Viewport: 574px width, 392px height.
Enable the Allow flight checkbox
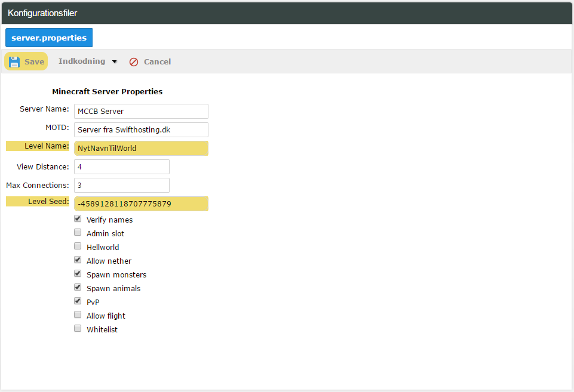coord(78,315)
